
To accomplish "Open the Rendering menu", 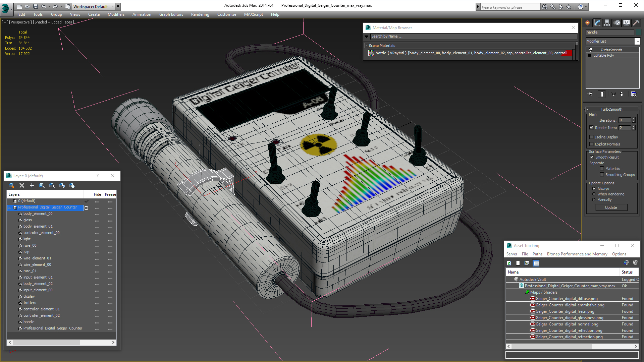I will tap(200, 14).
